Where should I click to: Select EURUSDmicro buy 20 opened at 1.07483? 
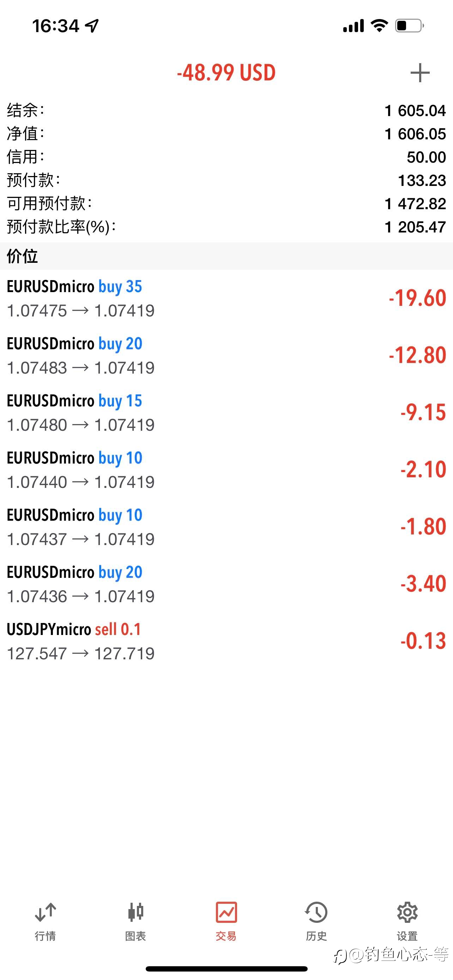point(226,355)
